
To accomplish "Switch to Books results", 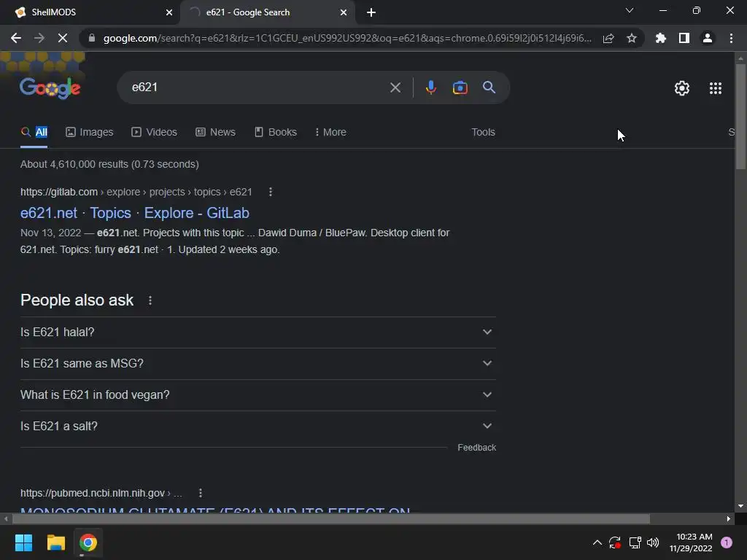I will click(275, 133).
